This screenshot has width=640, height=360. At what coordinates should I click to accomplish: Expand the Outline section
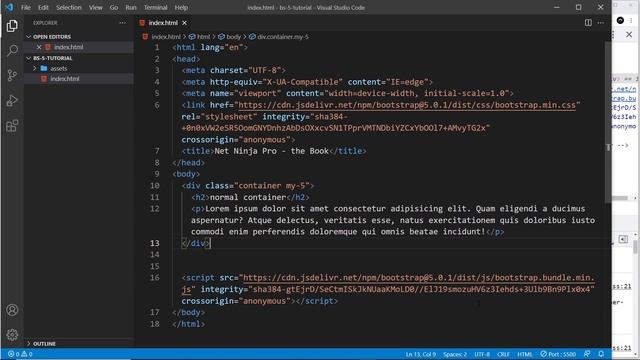[29, 344]
